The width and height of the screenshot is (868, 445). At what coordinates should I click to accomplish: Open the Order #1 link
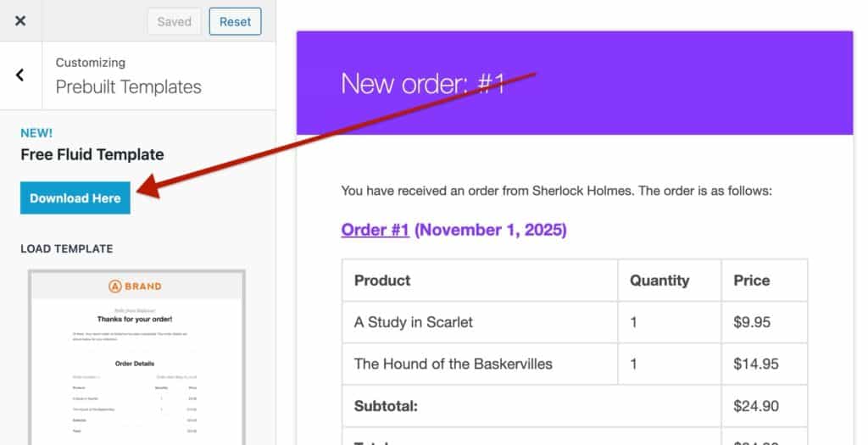(x=375, y=230)
